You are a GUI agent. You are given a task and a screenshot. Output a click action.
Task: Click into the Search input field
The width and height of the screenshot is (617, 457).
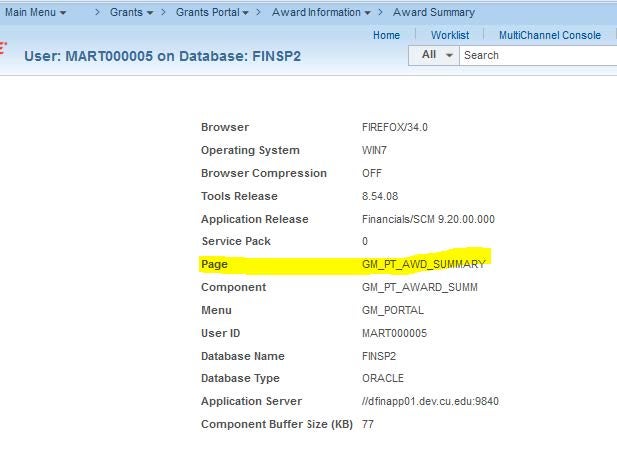coord(538,55)
